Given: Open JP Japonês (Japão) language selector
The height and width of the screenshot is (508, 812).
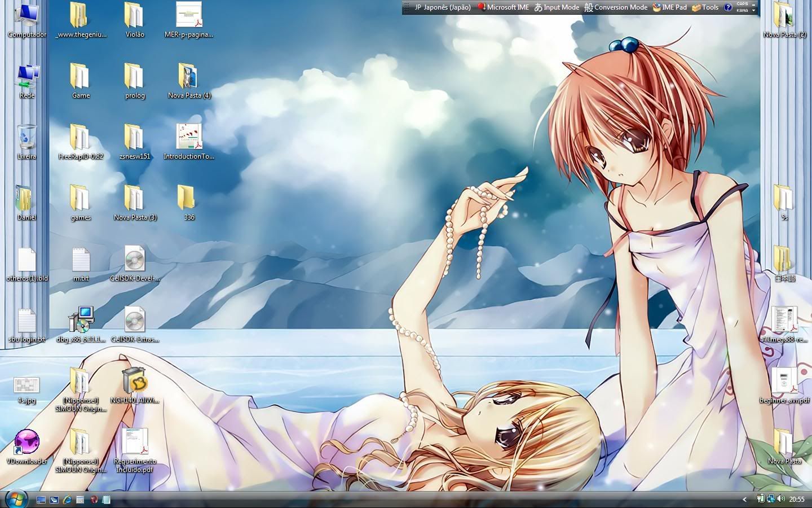Looking at the screenshot, I should tap(443, 7).
